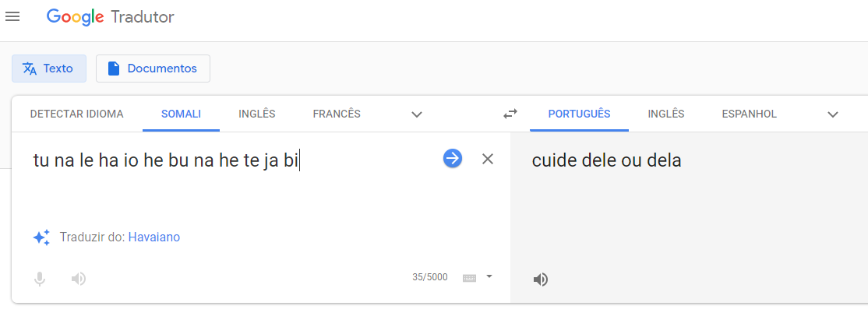
Task: Expand more source languages list
Action: 417,114
